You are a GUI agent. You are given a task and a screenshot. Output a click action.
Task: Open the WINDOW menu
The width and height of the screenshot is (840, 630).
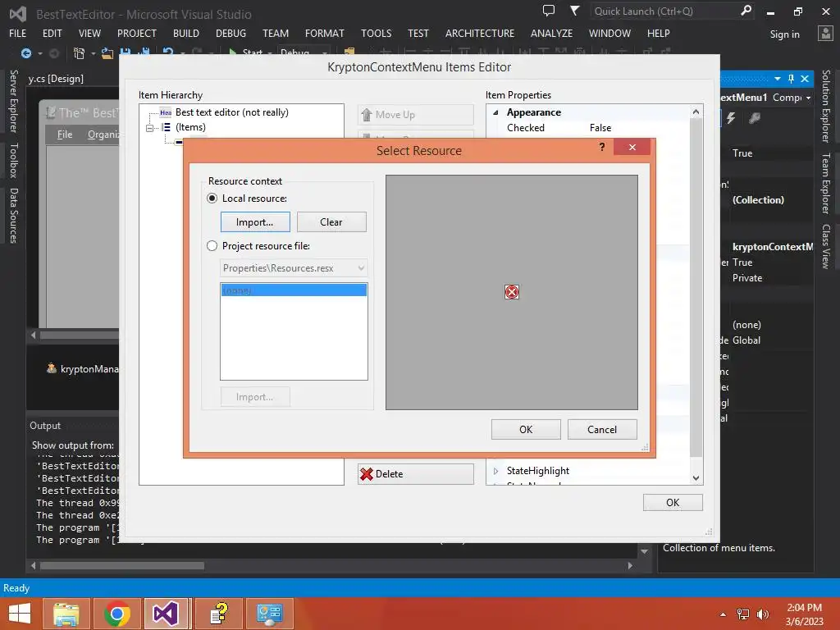pos(609,33)
